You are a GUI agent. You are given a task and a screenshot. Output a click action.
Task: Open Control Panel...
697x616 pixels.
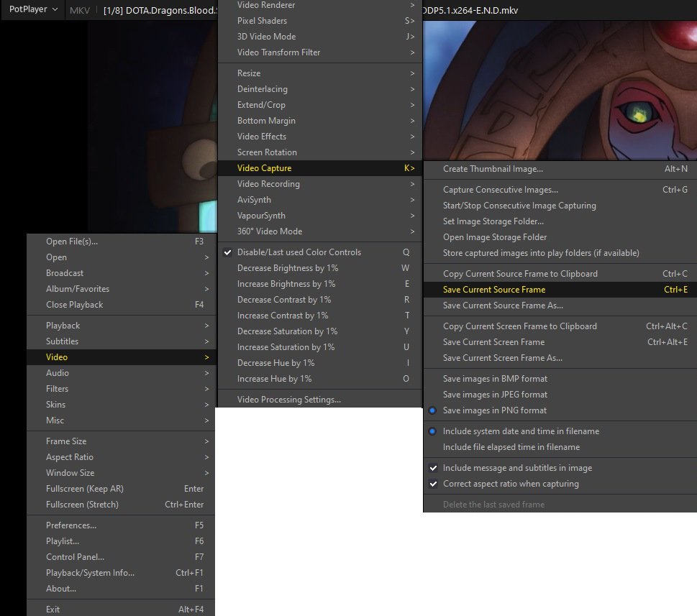point(121,557)
